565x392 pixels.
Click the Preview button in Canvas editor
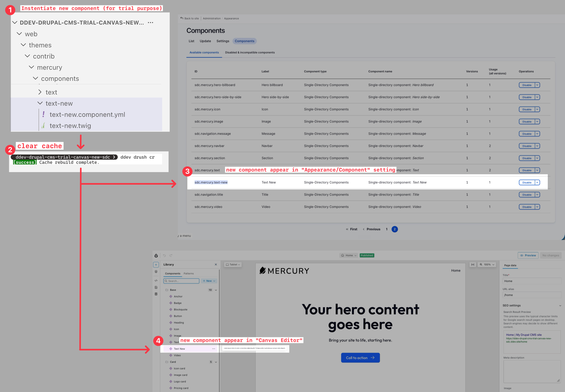coord(528,255)
